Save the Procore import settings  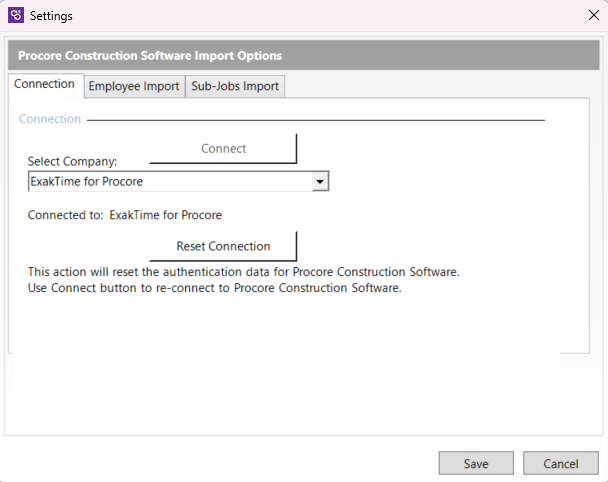coord(476,463)
